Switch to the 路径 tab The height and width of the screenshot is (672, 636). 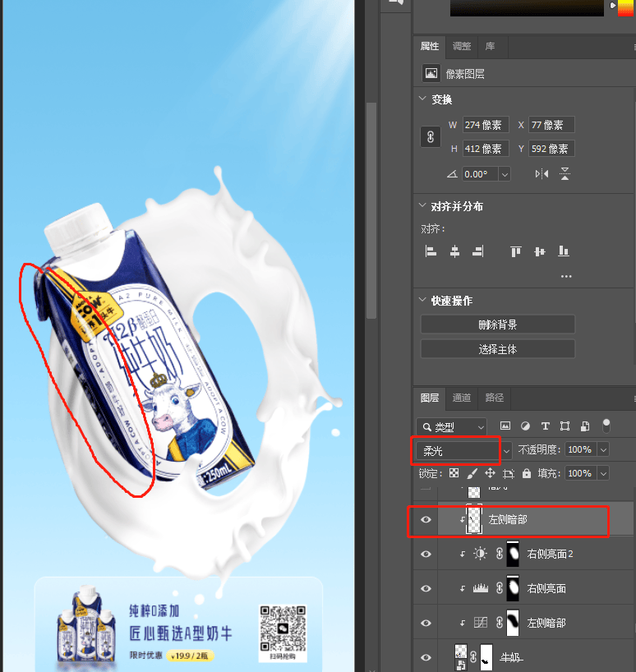[494, 398]
